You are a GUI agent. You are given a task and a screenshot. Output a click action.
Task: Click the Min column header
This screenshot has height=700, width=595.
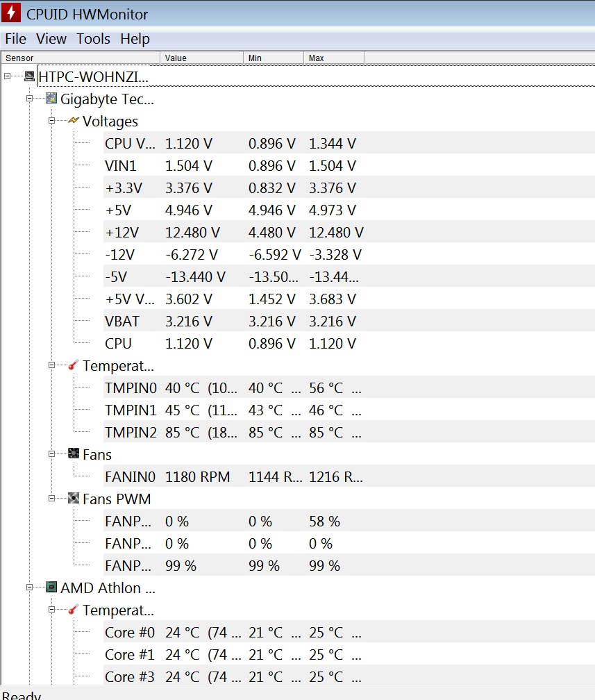274,58
